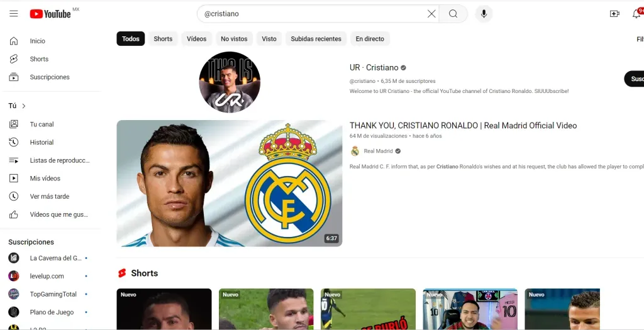
Task: Open the hamburger guide menu
Action: pyautogui.click(x=14, y=14)
